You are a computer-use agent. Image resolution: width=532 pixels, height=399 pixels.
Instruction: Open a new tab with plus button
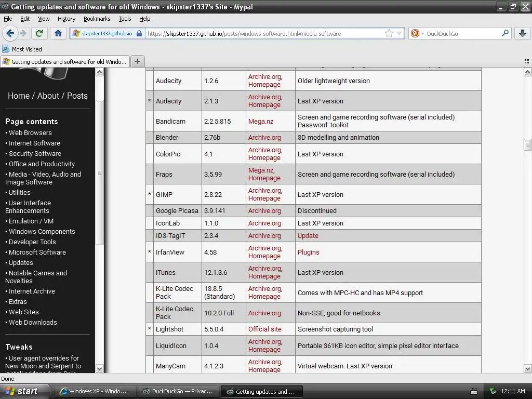137,61
